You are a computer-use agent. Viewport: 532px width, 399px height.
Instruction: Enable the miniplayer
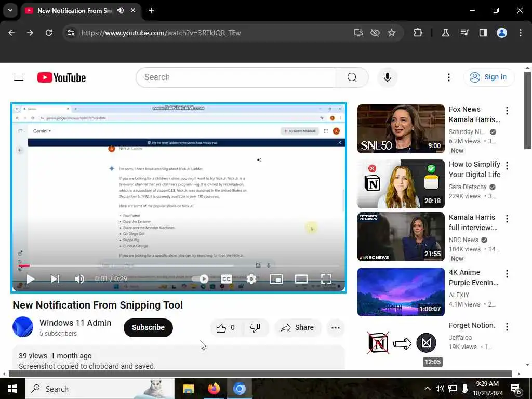tap(276, 279)
